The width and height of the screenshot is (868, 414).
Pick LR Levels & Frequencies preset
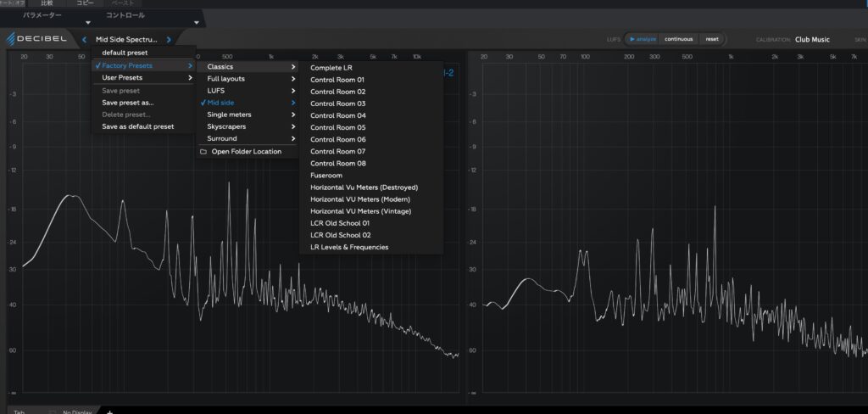(x=349, y=247)
